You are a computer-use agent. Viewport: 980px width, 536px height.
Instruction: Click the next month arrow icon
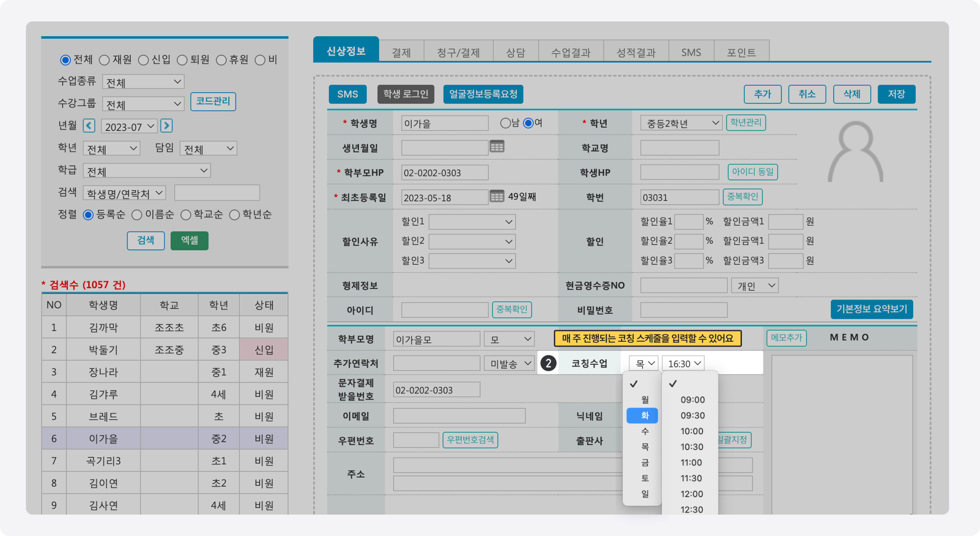pyautogui.click(x=166, y=126)
